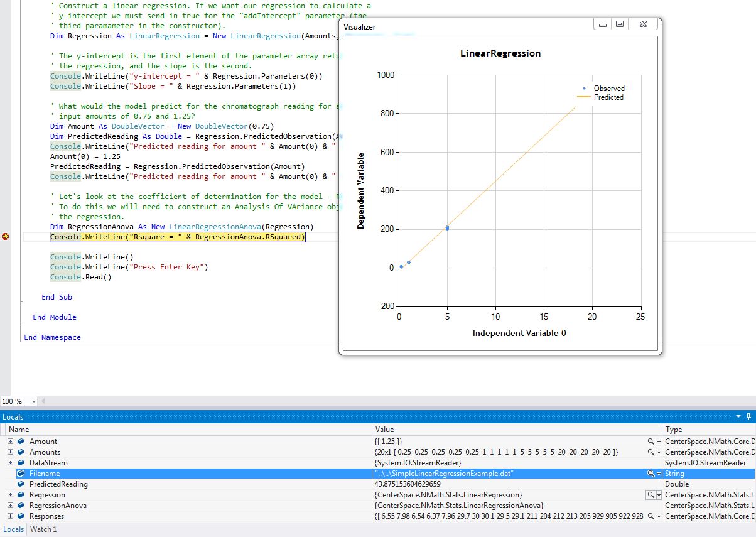This screenshot has height=537, width=756.
Task: Expand the Regression tree node
Action: pos(11,495)
